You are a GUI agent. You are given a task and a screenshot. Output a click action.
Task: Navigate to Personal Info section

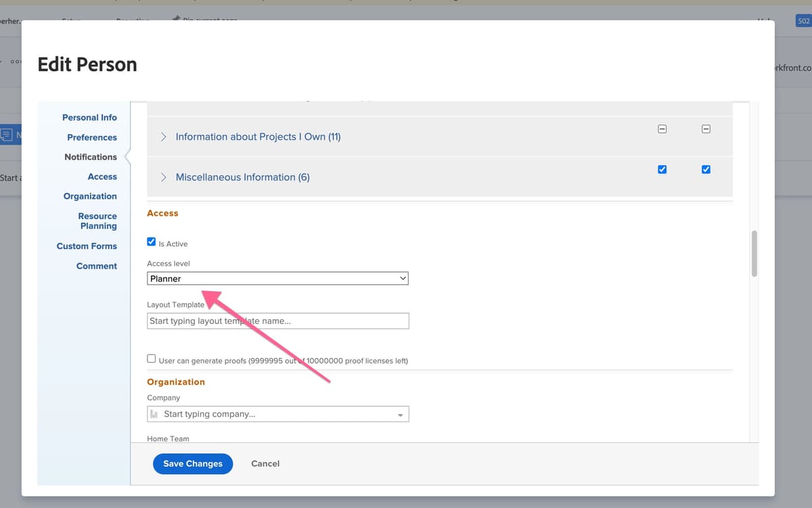coord(89,117)
